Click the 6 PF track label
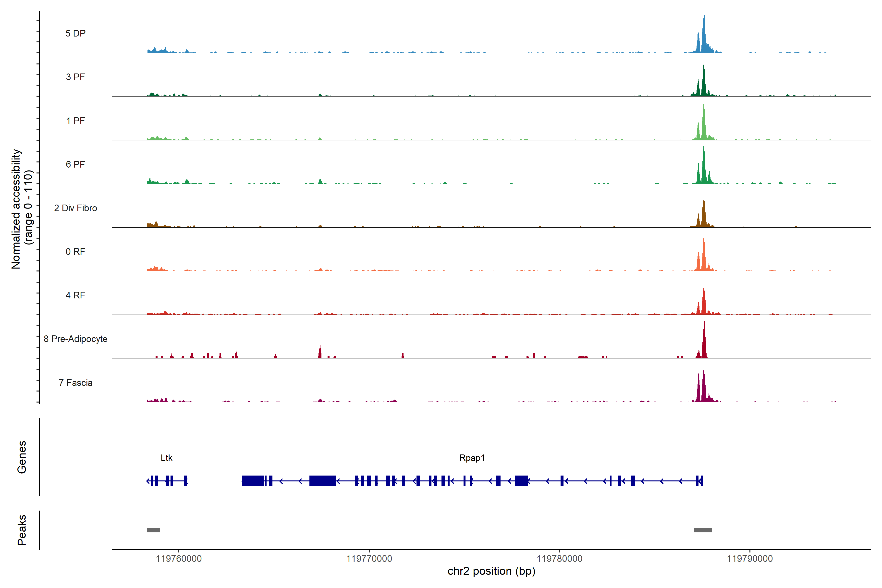882x588 pixels. point(75,164)
